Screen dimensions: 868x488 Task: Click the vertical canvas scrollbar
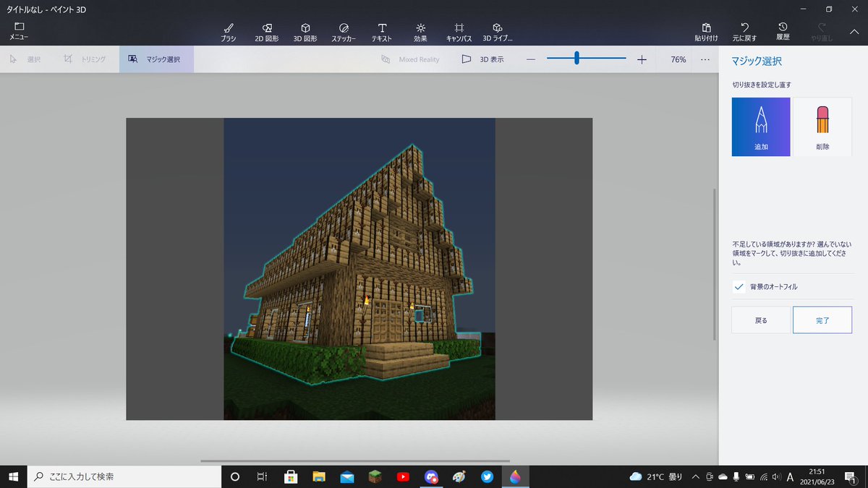[x=715, y=264]
